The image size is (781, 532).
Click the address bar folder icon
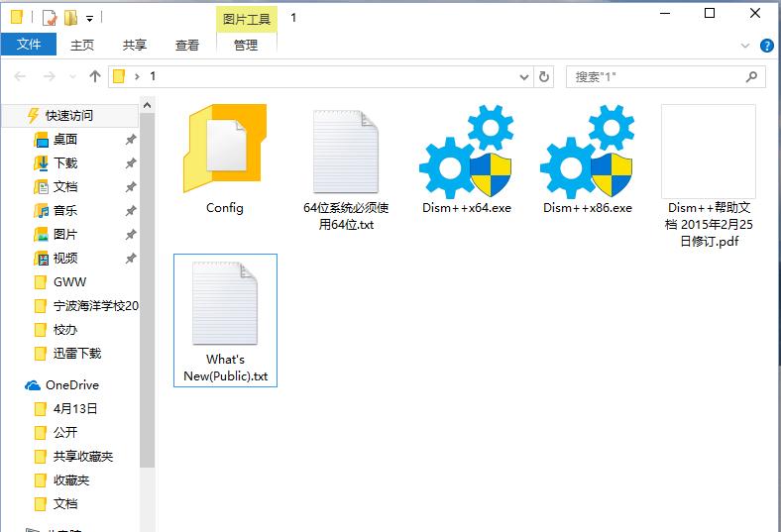click(119, 76)
